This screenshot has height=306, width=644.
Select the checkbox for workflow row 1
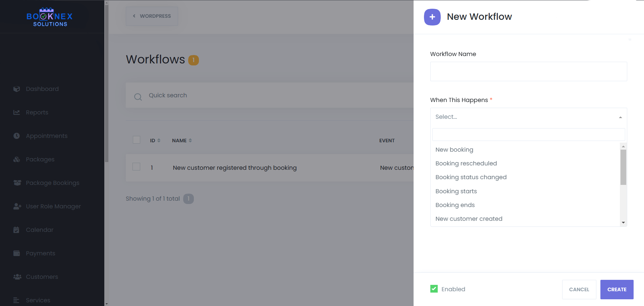(137, 167)
